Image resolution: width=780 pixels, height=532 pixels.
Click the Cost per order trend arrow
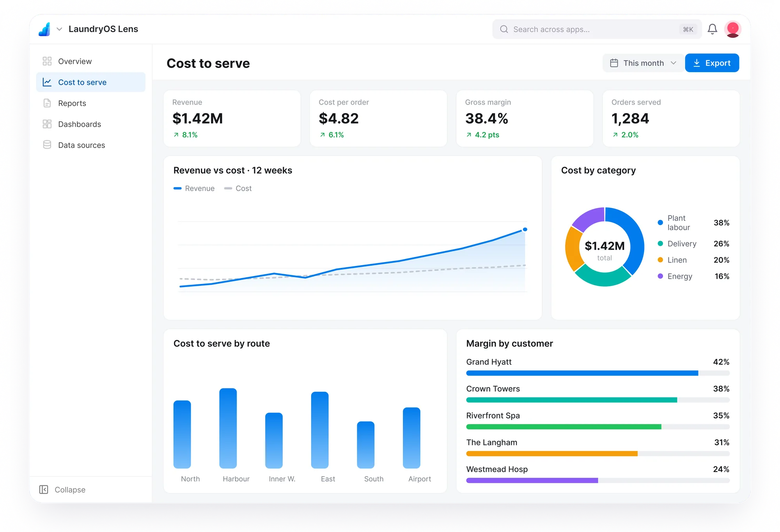[x=322, y=135]
